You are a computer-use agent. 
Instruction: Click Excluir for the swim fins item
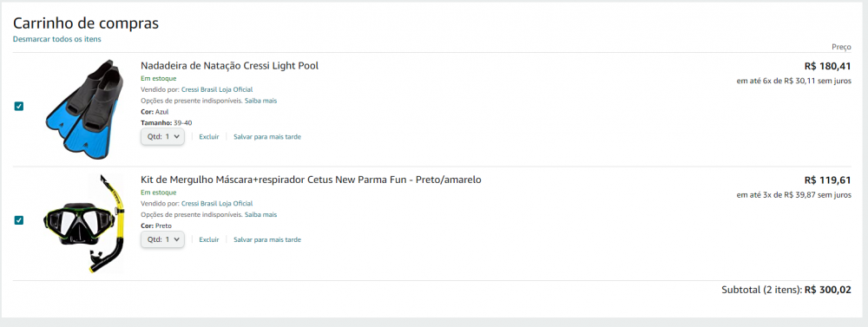pos(209,137)
